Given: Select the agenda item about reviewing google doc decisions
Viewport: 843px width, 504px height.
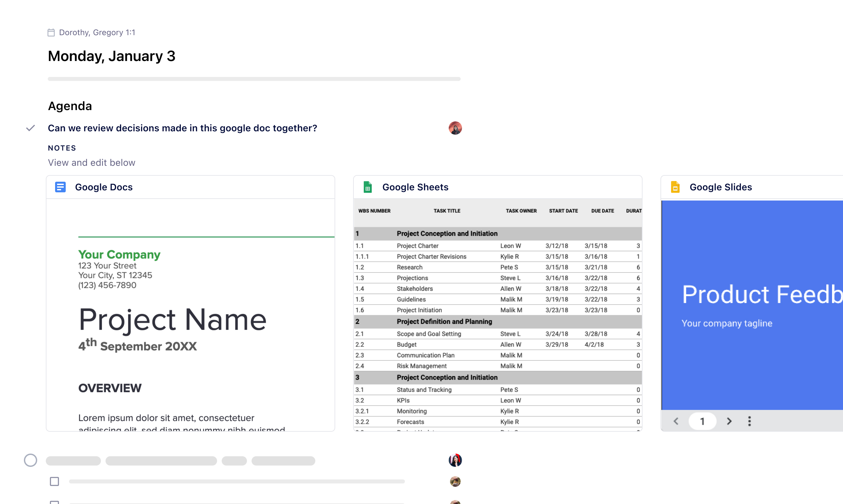Looking at the screenshot, I should [182, 128].
